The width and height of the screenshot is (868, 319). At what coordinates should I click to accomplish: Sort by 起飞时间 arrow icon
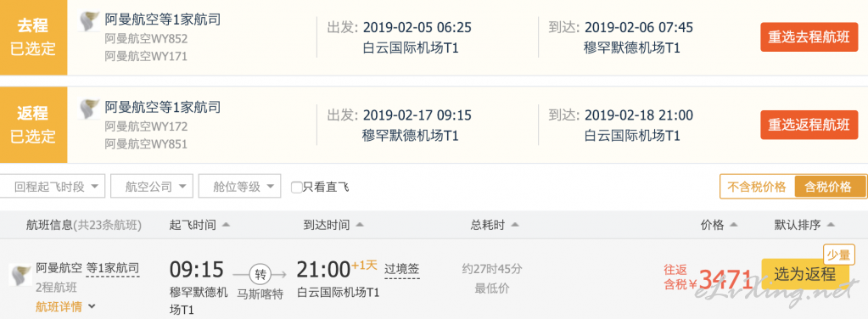point(226,225)
